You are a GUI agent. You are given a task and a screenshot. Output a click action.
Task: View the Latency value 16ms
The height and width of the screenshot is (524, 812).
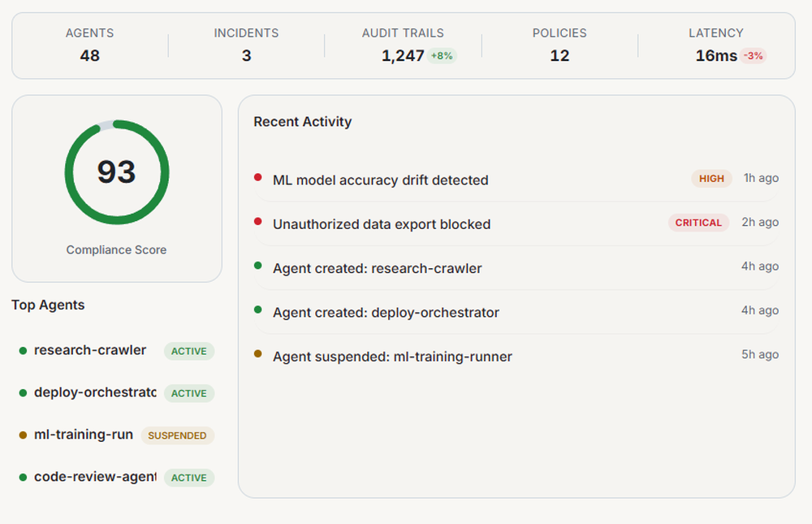coord(715,55)
